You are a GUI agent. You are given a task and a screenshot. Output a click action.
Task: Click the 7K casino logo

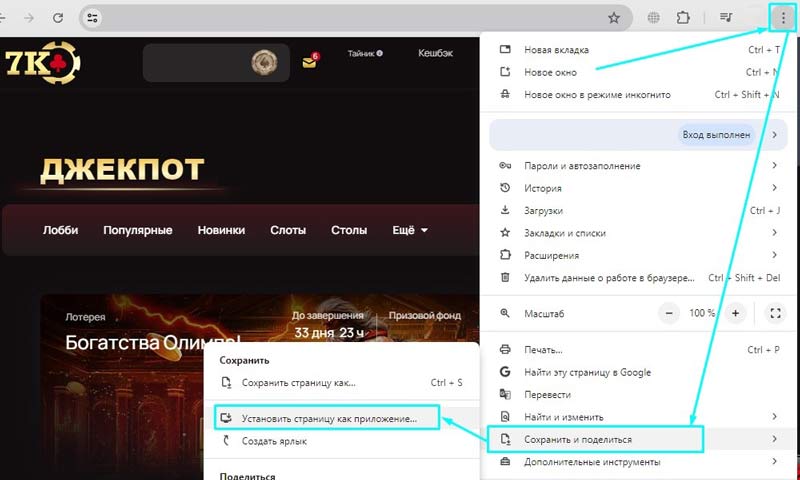(42, 62)
